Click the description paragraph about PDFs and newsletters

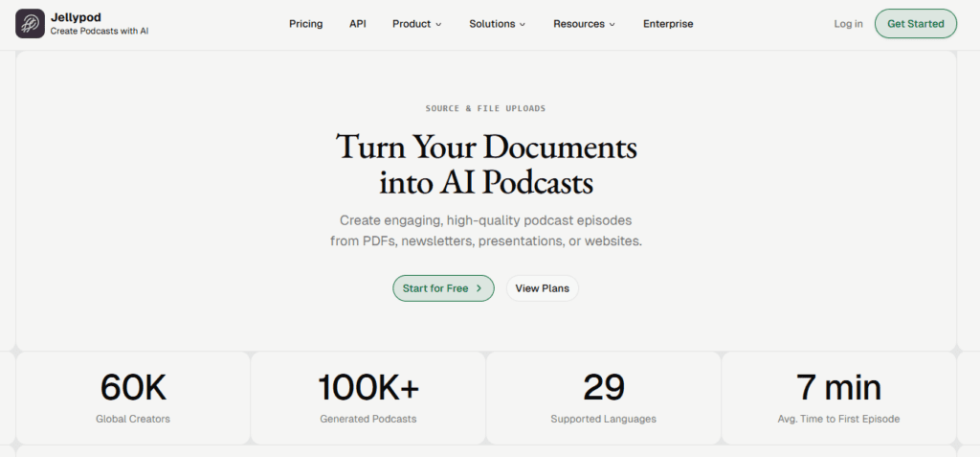coord(486,230)
